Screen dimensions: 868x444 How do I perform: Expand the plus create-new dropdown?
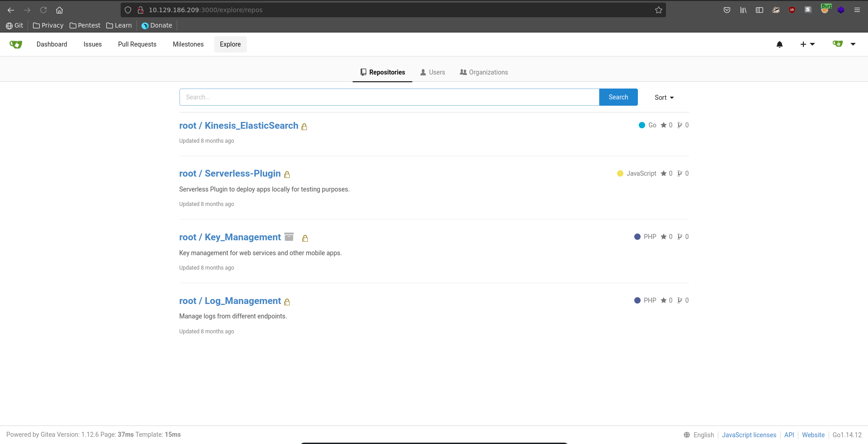tap(807, 44)
